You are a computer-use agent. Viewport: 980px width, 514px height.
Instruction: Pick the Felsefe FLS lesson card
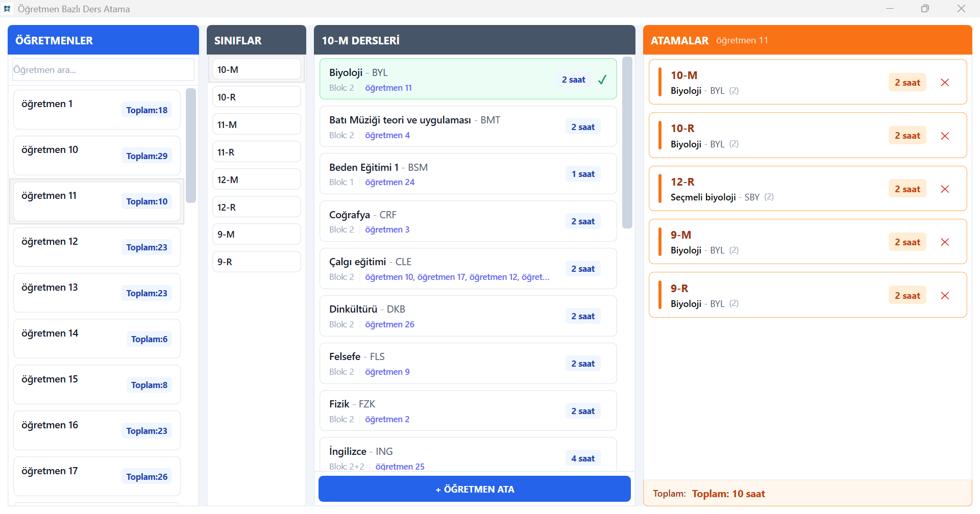tap(468, 363)
